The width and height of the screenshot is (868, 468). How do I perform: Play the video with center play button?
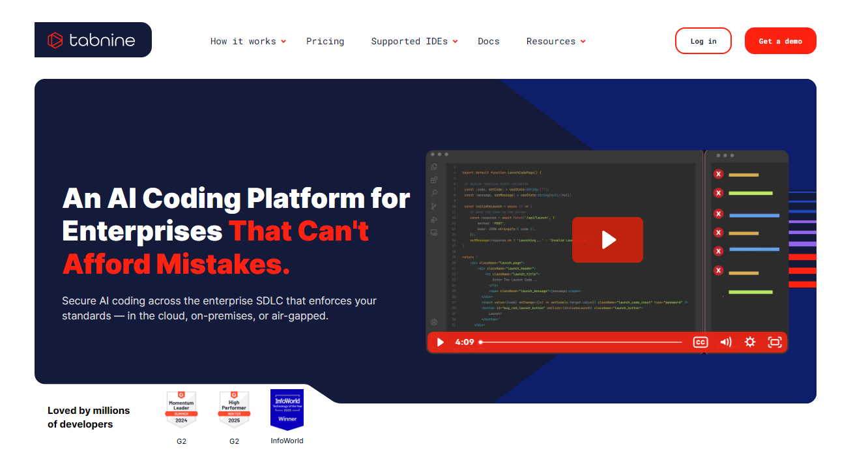tap(607, 240)
